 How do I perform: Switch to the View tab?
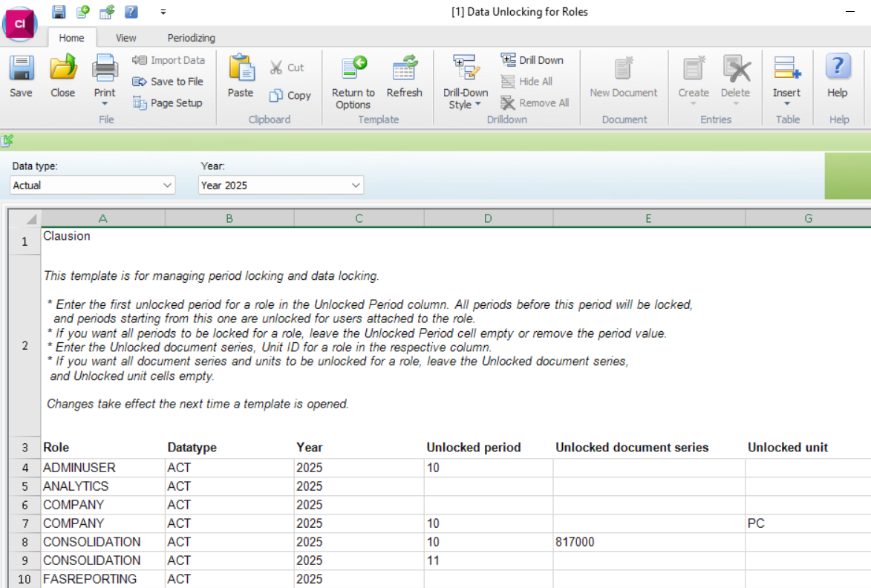pyautogui.click(x=126, y=38)
